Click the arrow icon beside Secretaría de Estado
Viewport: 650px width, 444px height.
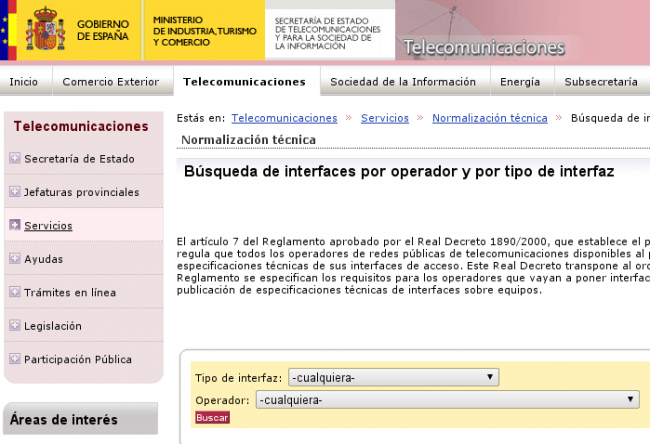[14, 158]
